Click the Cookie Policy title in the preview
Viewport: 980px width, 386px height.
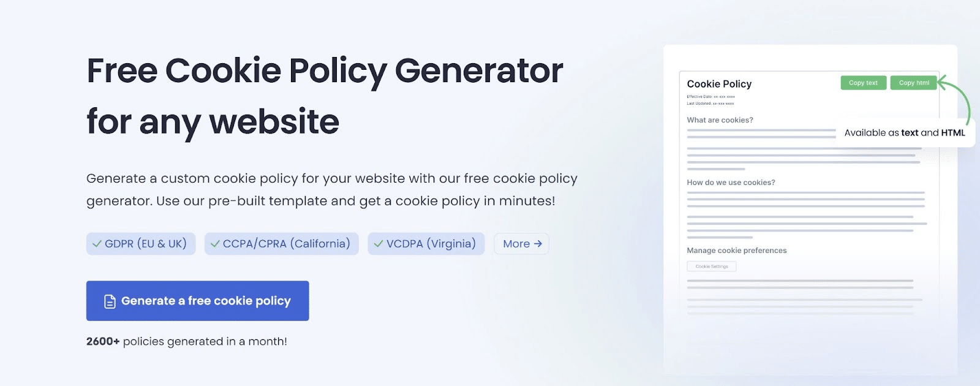click(719, 84)
